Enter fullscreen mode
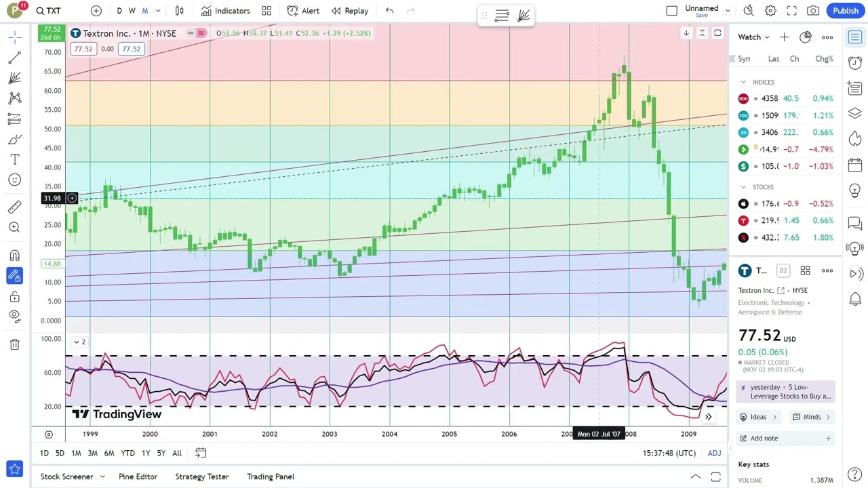Viewport: 868px width, 488px height. [792, 11]
